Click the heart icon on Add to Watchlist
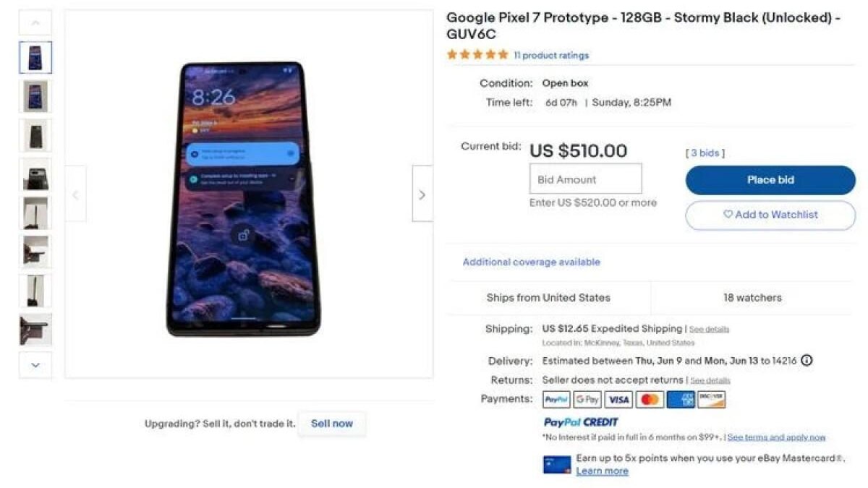 [728, 215]
